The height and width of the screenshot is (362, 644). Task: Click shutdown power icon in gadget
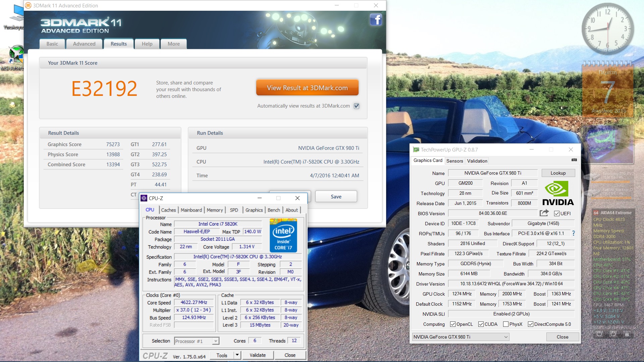tap(599, 334)
